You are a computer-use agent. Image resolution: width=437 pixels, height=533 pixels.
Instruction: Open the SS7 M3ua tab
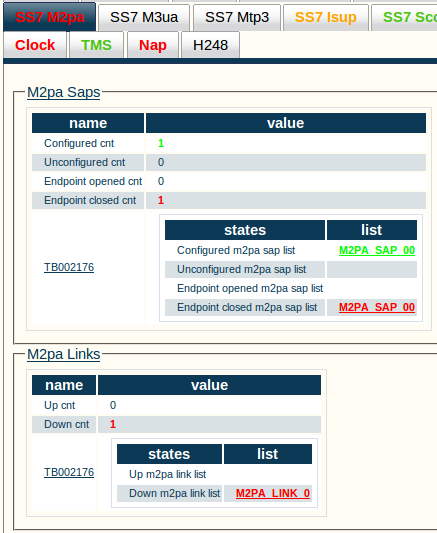(144, 17)
